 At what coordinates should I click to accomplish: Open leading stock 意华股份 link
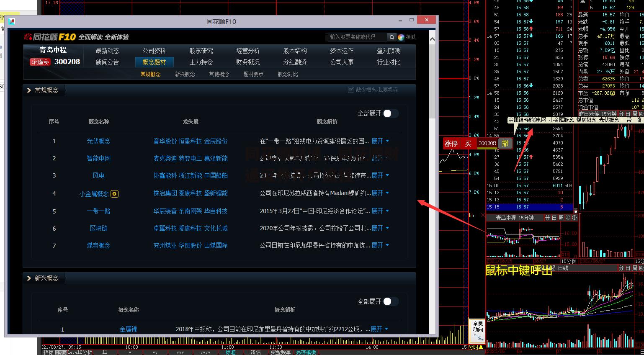pos(165,141)
